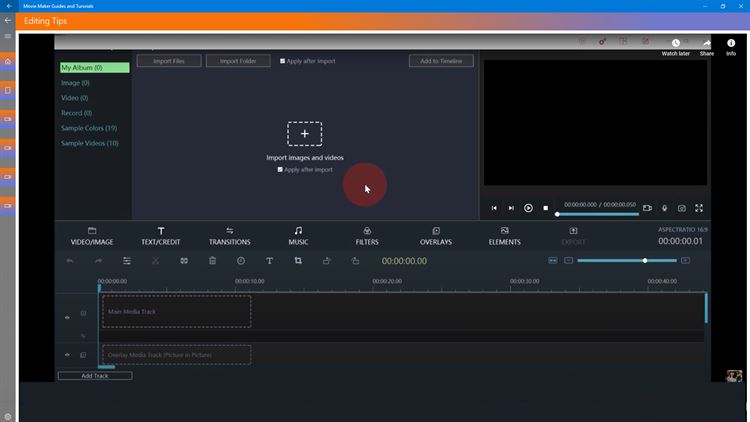Open the clock duration icon
Image resolution: width=750 pixels, height=422 pixels.
click(x=241, y=261)
